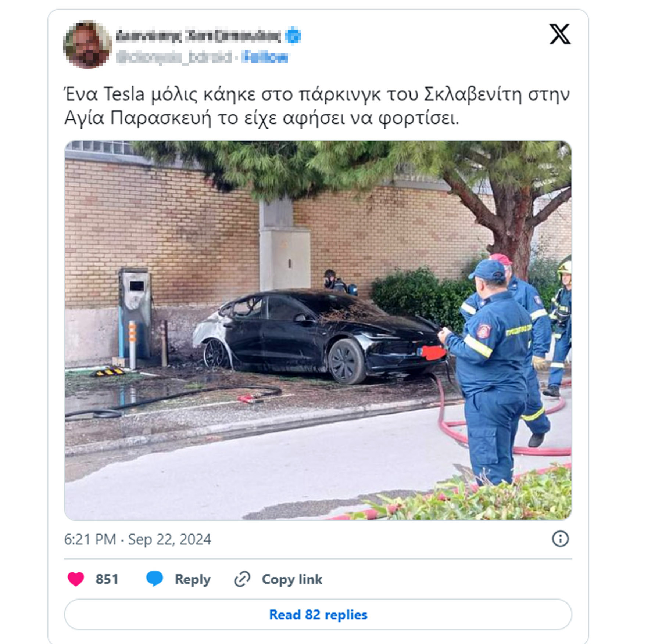Click the Reply label text
Screen dimensions: 662x644
click(x=193, y=579)
